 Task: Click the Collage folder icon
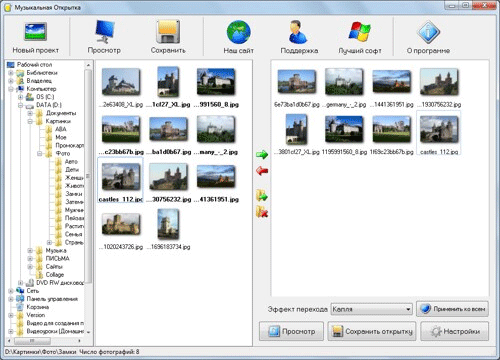(x=39, y=275)
